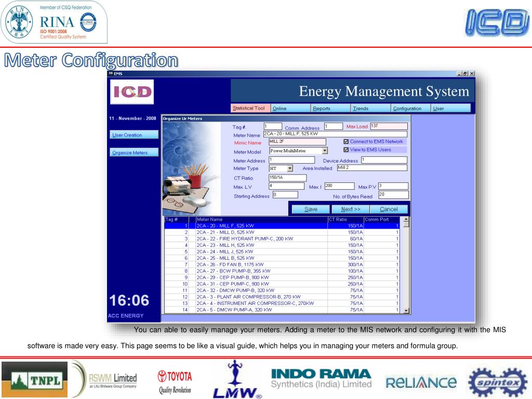Restore the EMS window size

[465, 74]
